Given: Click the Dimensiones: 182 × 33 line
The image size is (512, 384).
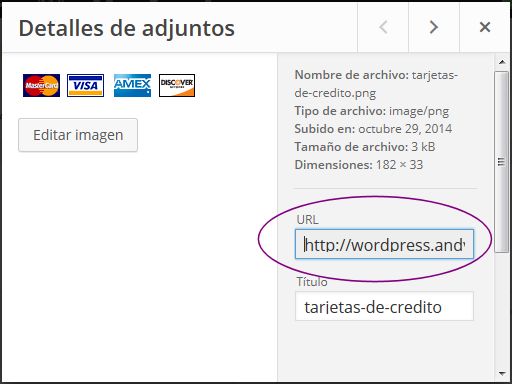Looking at the screenshot, I should tap(359, 165).
